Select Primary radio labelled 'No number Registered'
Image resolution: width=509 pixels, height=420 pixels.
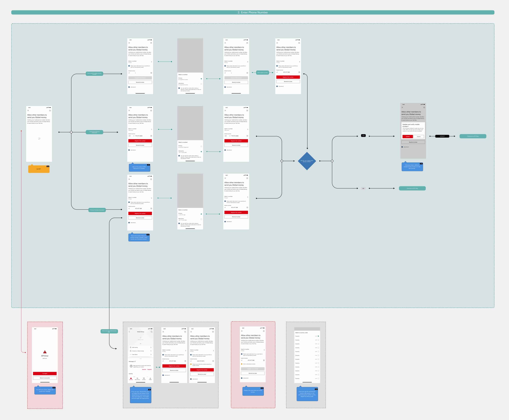201,146
